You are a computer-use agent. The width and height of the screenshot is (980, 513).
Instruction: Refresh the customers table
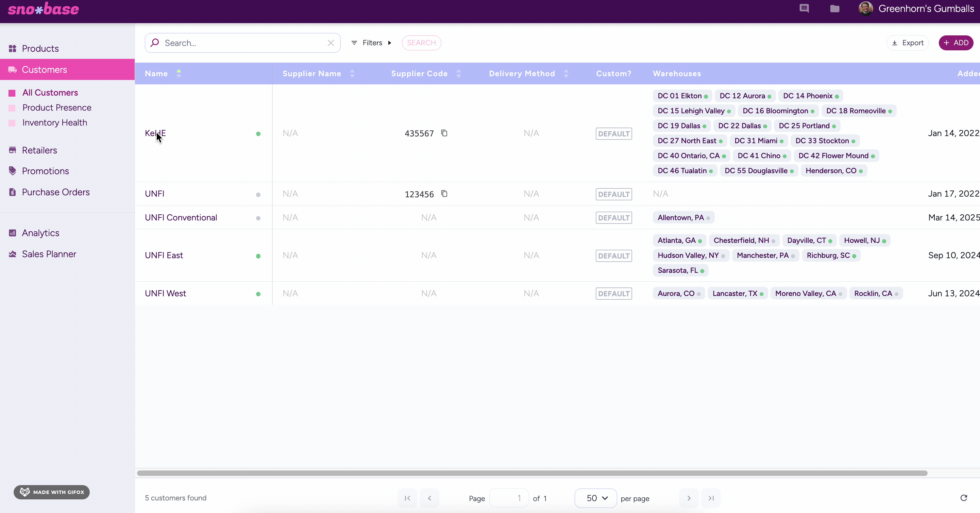click(x=964, y=498)
